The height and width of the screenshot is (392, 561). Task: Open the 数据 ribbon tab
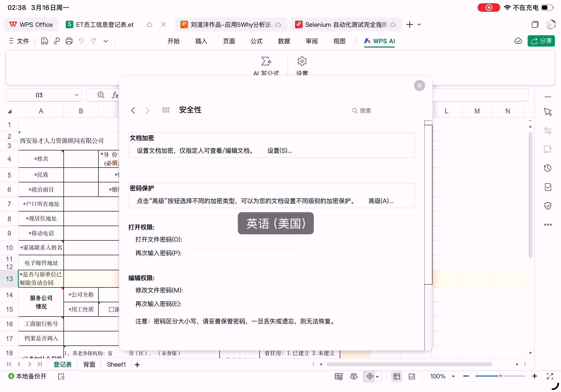(284, 41)
